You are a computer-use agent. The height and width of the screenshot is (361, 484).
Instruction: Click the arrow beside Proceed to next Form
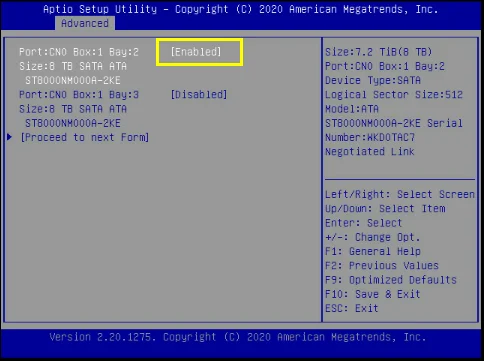coord(9,137)
